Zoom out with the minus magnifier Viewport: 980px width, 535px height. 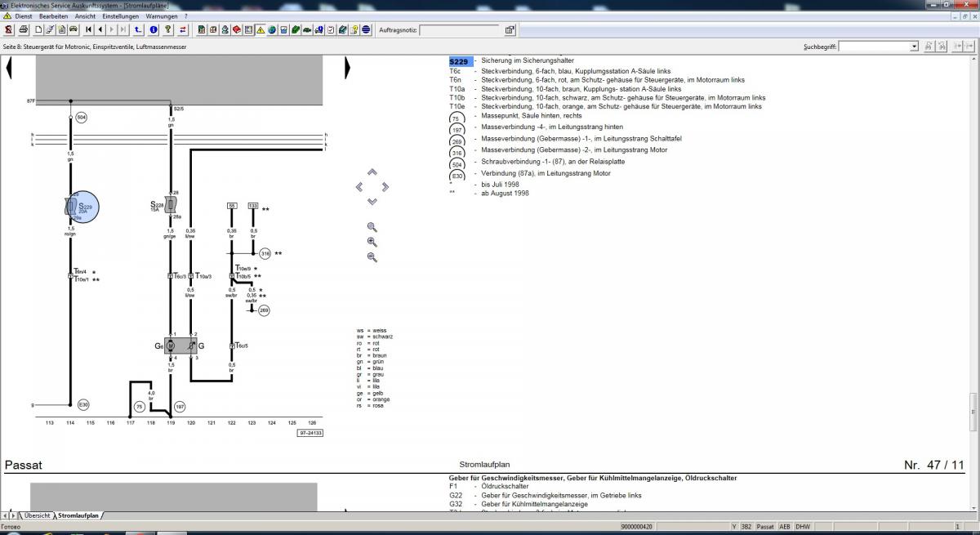(372, 256)
